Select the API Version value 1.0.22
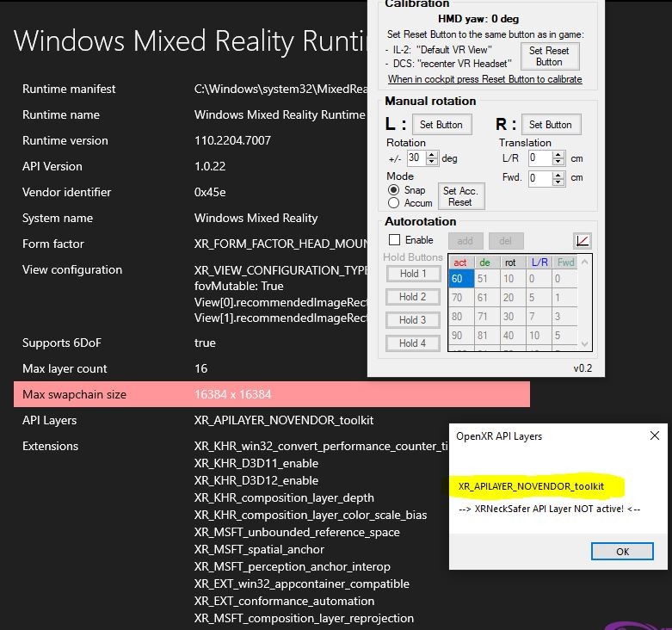 [x=210, y=166]
